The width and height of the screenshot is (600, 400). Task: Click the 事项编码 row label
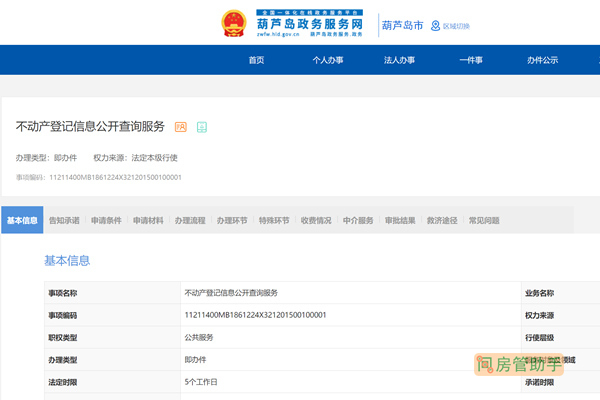pos(63,315)
